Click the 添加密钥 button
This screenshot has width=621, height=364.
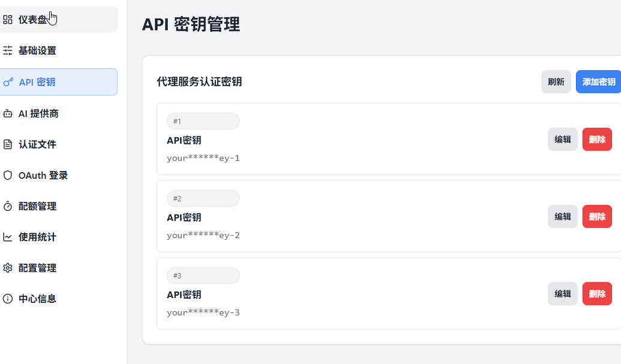[598, 82]
